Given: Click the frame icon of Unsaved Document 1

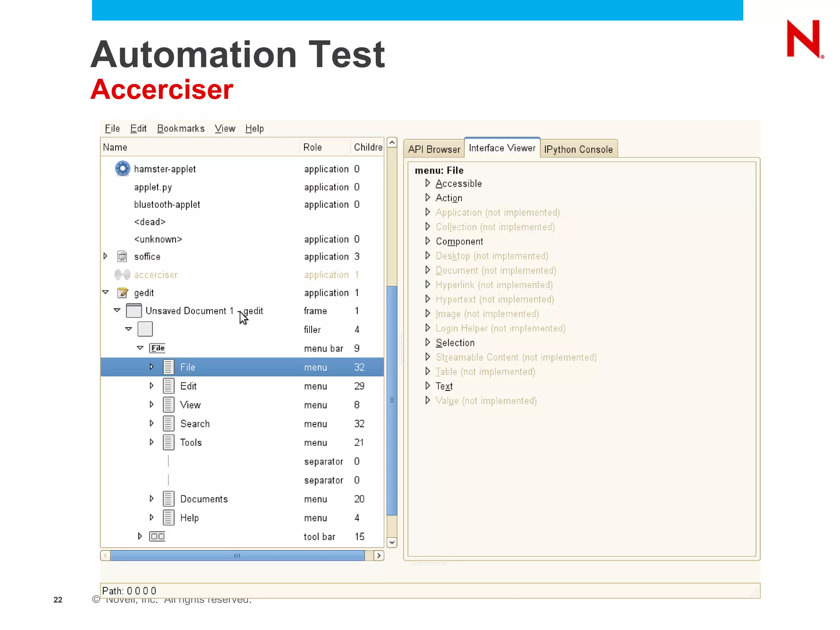Looking at the screenshot, I should tap(134, 310).
